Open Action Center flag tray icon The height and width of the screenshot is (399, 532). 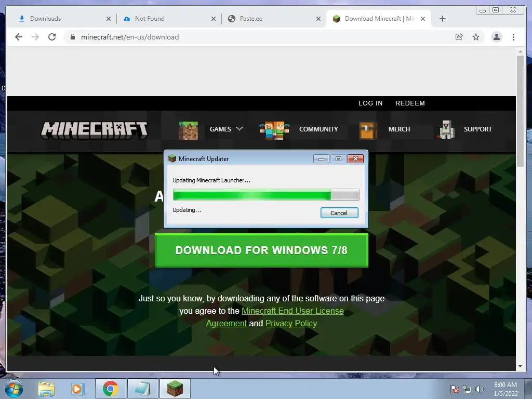[x=454, y=389]
